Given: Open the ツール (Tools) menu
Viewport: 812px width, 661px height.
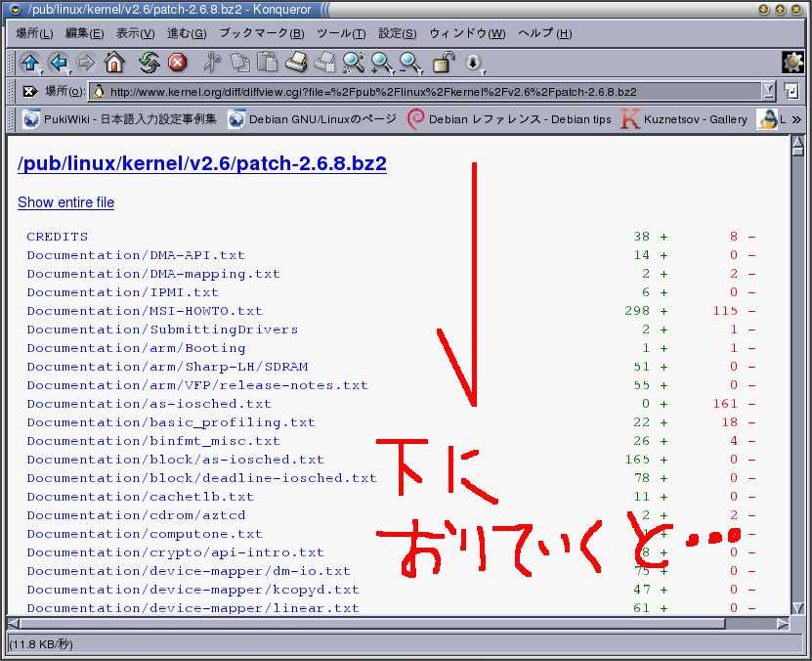Looking at the screenshot, I should click(341, 33).
